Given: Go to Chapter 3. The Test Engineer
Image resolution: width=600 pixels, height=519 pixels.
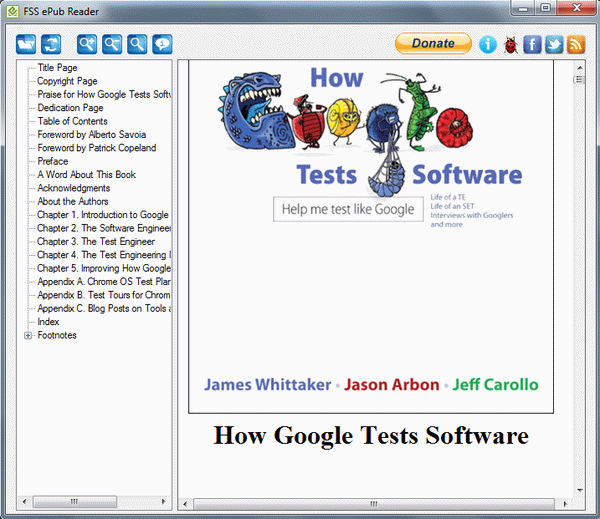Looking at the screenshot, I should click(96, 241).
